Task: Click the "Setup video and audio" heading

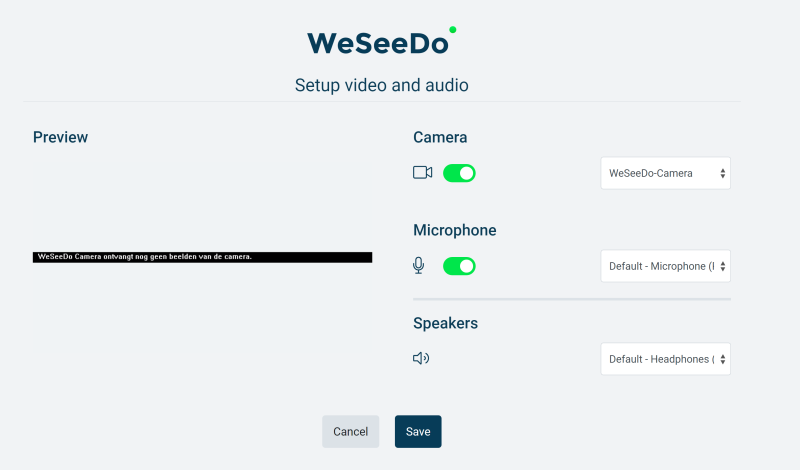Action: click(x=381, y=85)
